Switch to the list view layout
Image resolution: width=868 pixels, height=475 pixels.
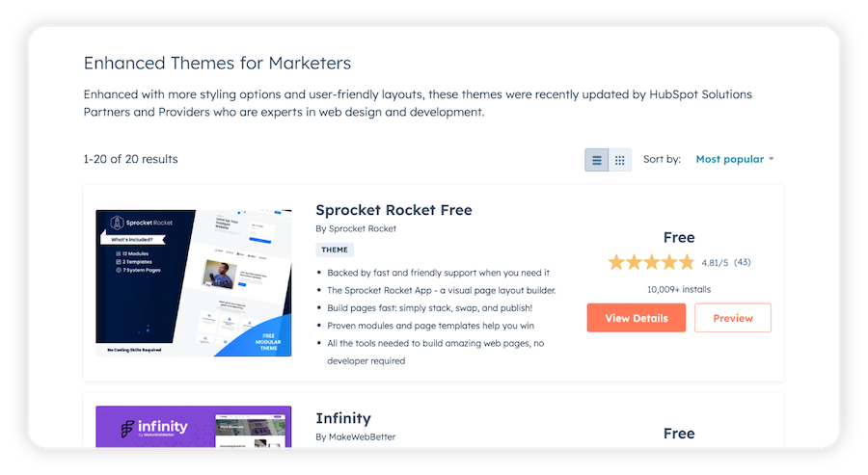(x=597, y=160)
